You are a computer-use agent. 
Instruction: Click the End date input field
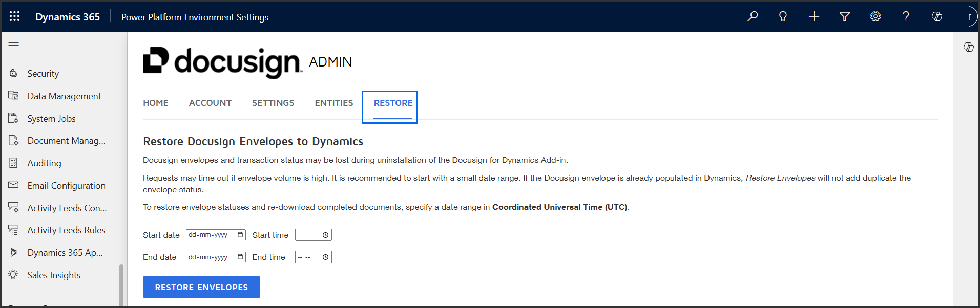tap(216, 257)
